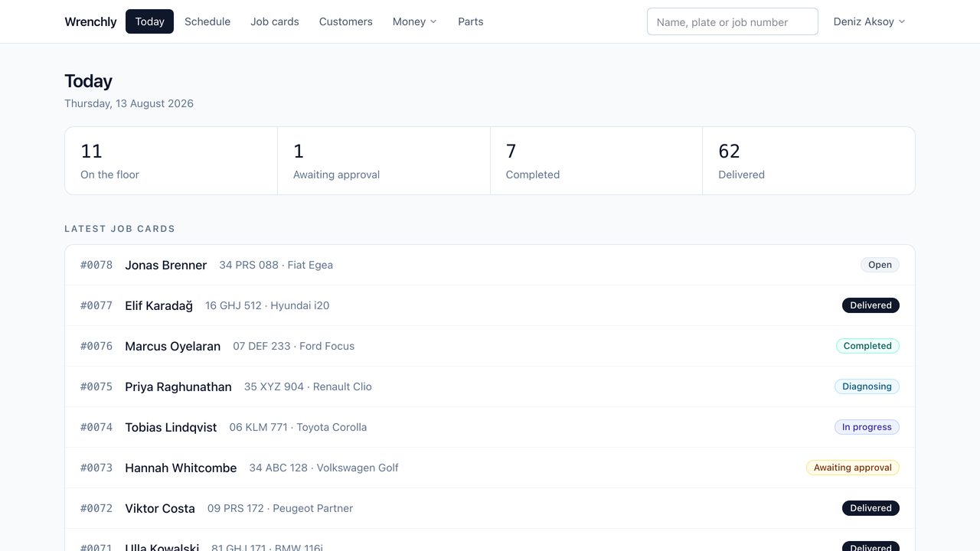Click the In progress status badge
The image size is (980, 551).
867,427
